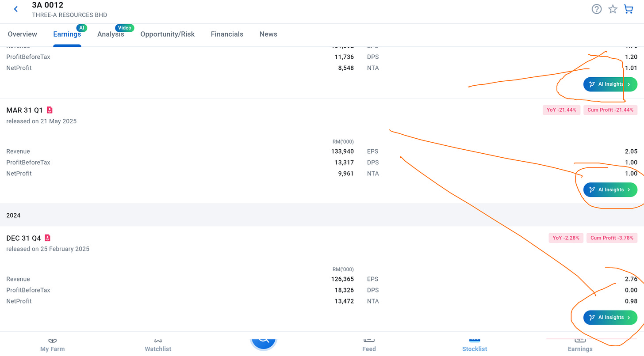Click 'released on 25 February 2025' text
Viewport: 644px width, 356px height.
pos(48,249)
